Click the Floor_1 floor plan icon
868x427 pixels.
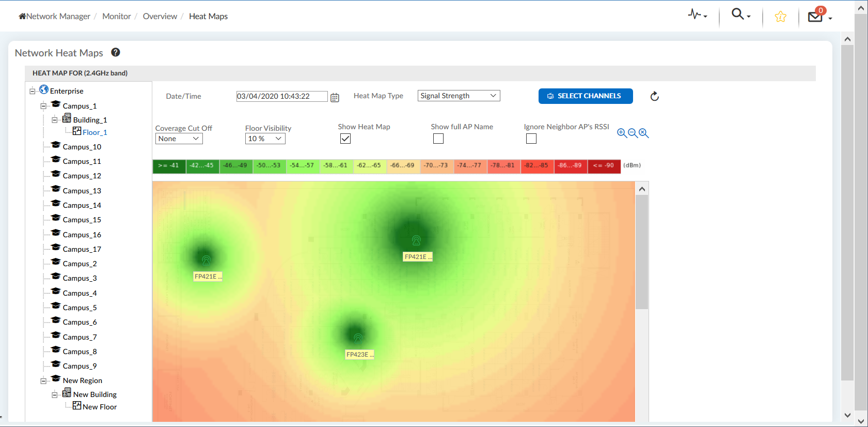coord(77,131)
